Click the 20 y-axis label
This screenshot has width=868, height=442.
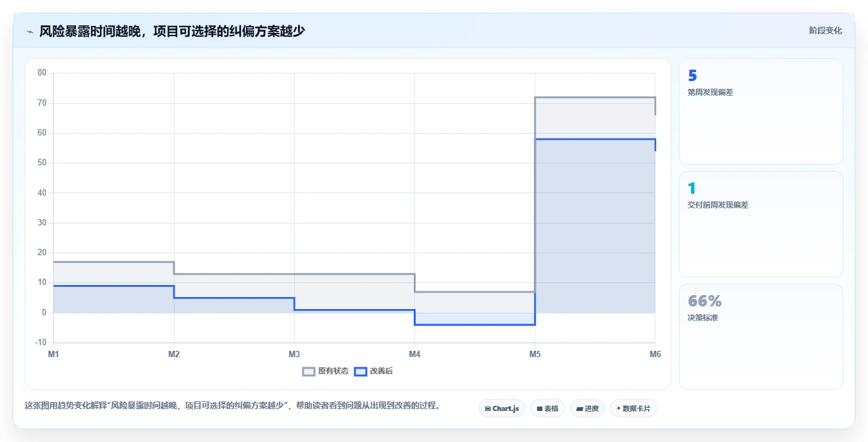coord(42,253)
